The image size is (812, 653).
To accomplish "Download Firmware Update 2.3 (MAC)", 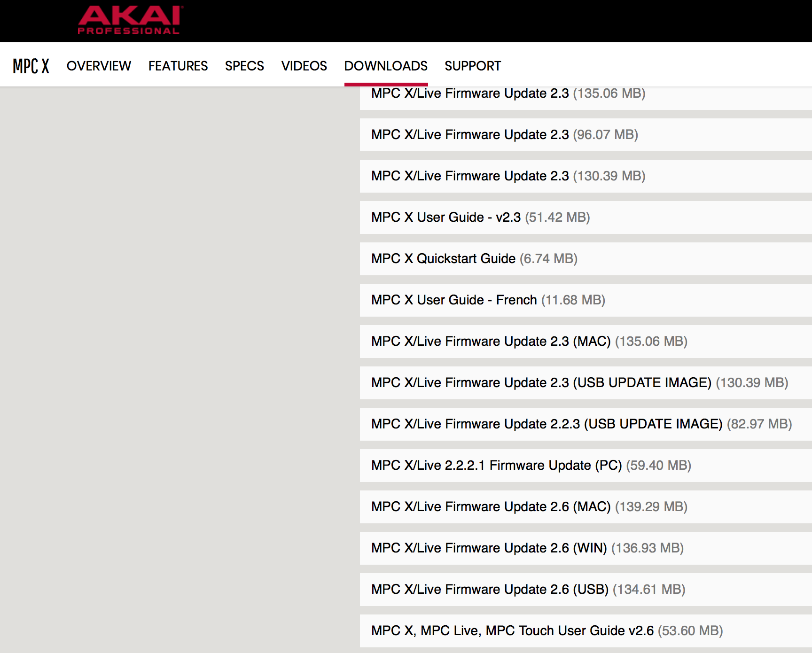I will [586, 342].
